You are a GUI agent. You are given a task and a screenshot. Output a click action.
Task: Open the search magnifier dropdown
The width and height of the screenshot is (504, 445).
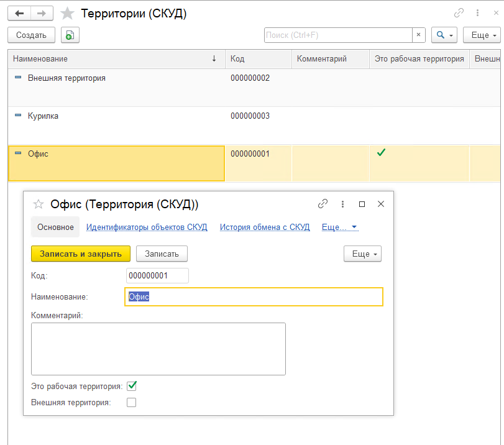click(444, 35)
